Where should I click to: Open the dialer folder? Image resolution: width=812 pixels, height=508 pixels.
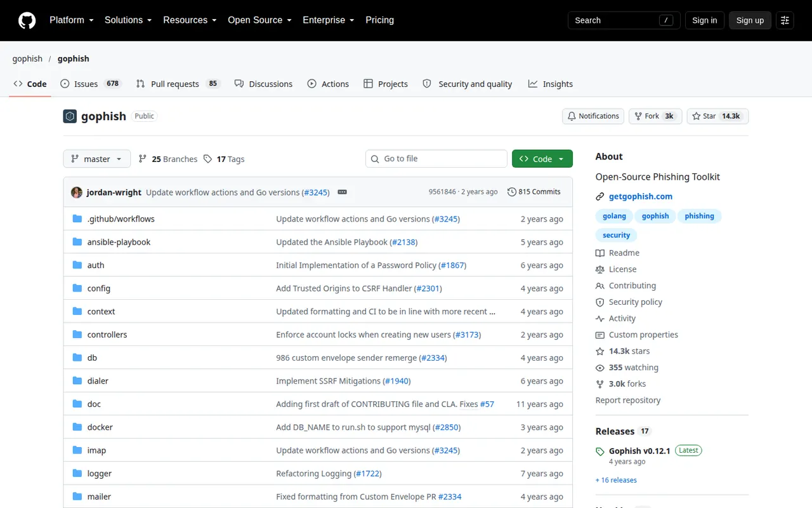tap(98, 381)
